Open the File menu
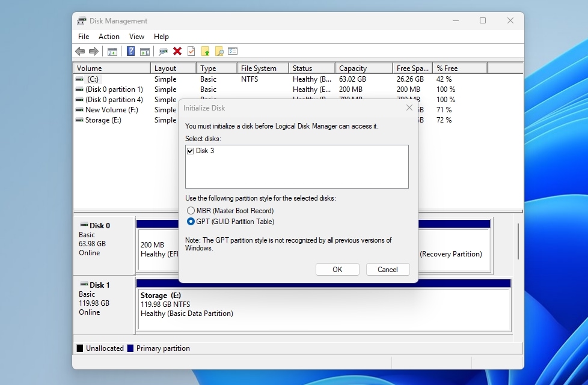Viewport: 588px width, 385px height. pyautogui.click(x=84, y=37)
